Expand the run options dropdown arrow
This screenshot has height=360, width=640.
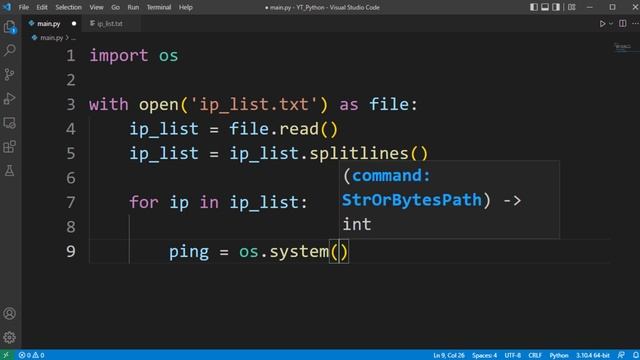tap(611, 24)
